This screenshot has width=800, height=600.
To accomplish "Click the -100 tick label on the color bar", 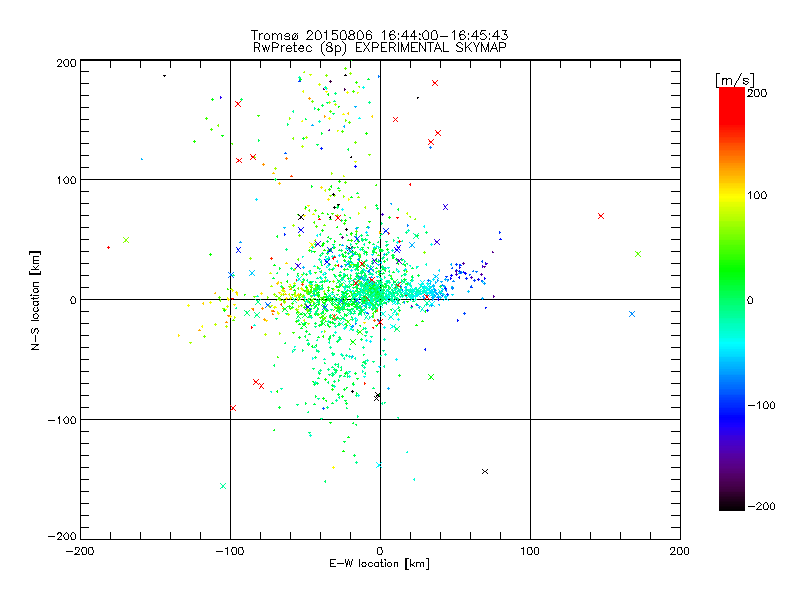I will pos(763,405).
